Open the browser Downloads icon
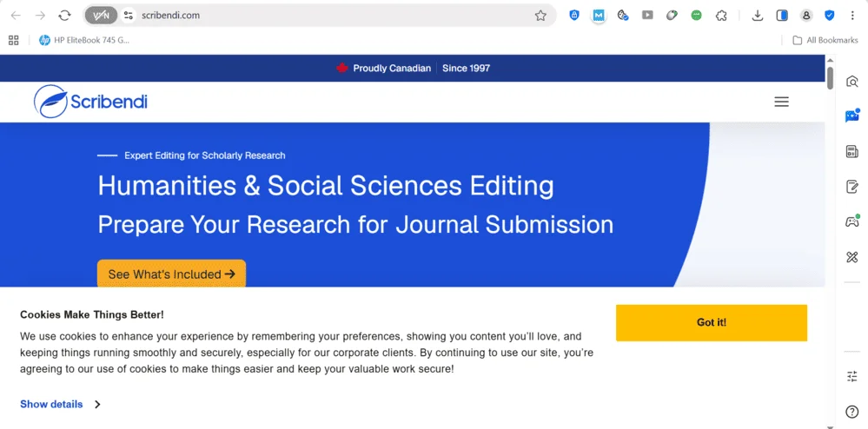Viewport: 868px width, 429px height. click(x=758, y=16)
